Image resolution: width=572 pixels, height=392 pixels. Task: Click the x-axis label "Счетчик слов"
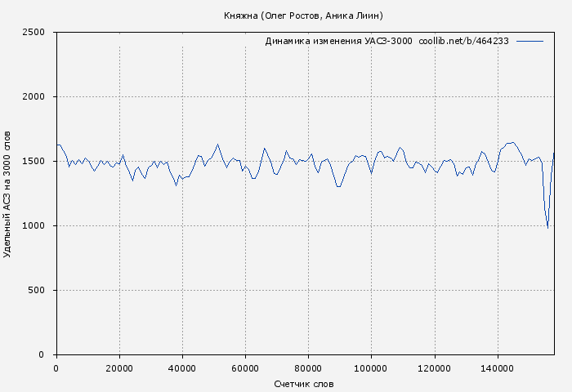coord(304,384)
